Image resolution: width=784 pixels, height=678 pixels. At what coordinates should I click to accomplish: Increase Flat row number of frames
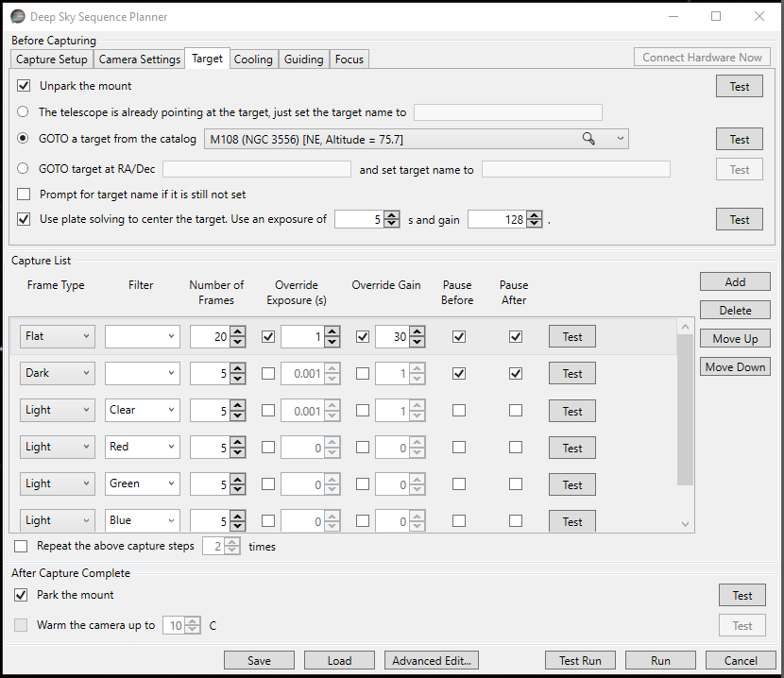[x=238, y=332]
